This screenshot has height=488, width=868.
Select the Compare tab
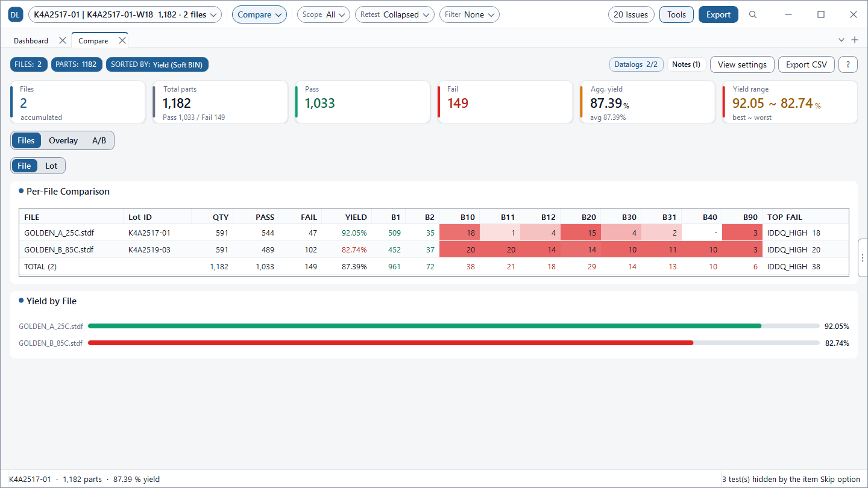tap(93, 41)
